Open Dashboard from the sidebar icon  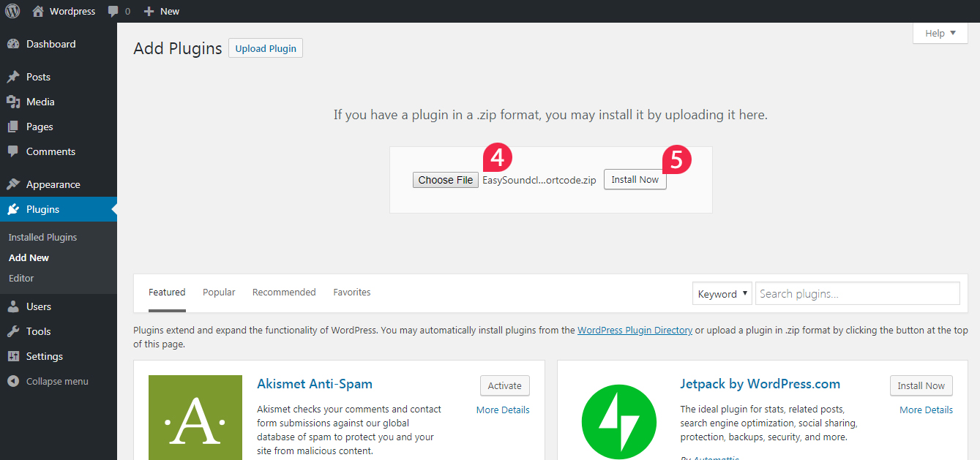(x=13, y=44)
